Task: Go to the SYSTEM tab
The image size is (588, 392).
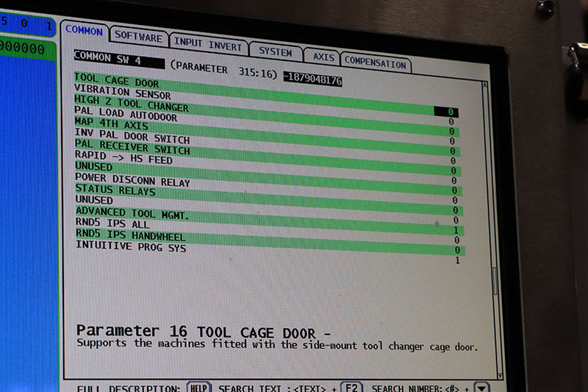Action: pos(275,51)
